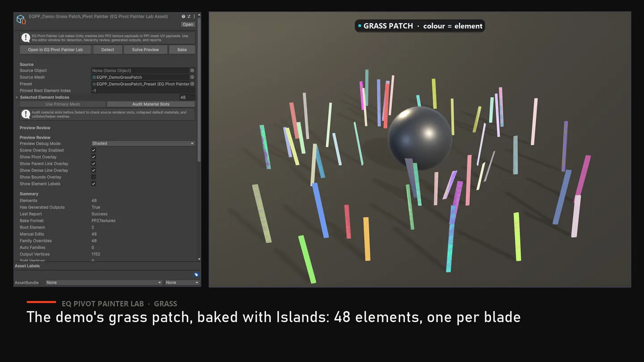Expand the Selected Element Indices foldout

tap(17, 97)
